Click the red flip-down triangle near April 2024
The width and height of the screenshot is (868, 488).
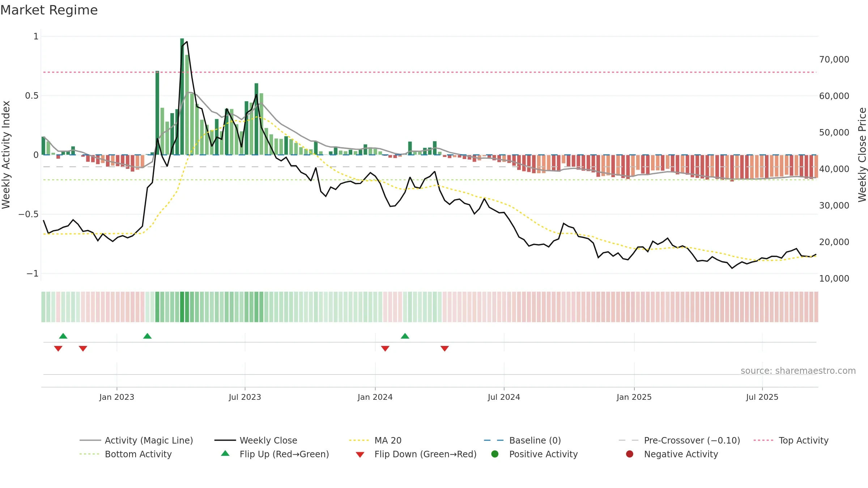click(445, 348)
